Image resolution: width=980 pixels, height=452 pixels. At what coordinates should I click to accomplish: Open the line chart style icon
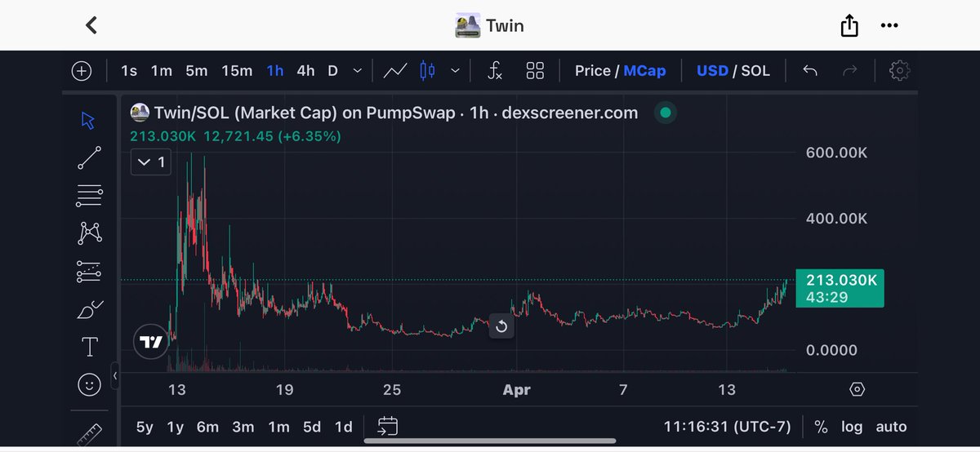[x=395, y=71]
